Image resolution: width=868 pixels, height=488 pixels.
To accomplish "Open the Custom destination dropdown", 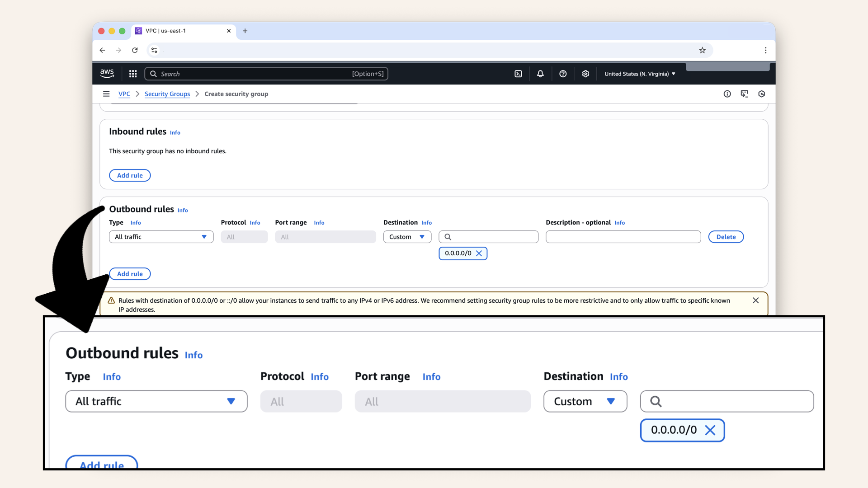I will pos(407,236).
